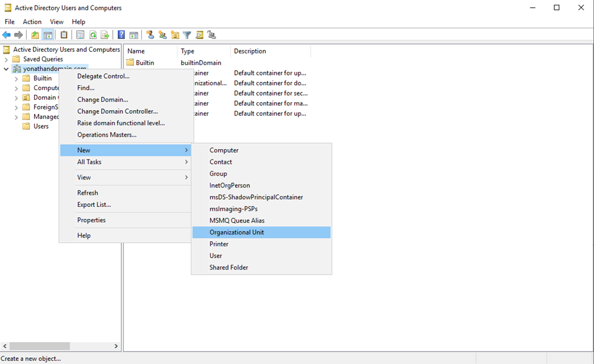Select InetOrgPerson in New submenu
Image resolution: width=594 pixels, height=364 pixels.
(x=261, y=186)
